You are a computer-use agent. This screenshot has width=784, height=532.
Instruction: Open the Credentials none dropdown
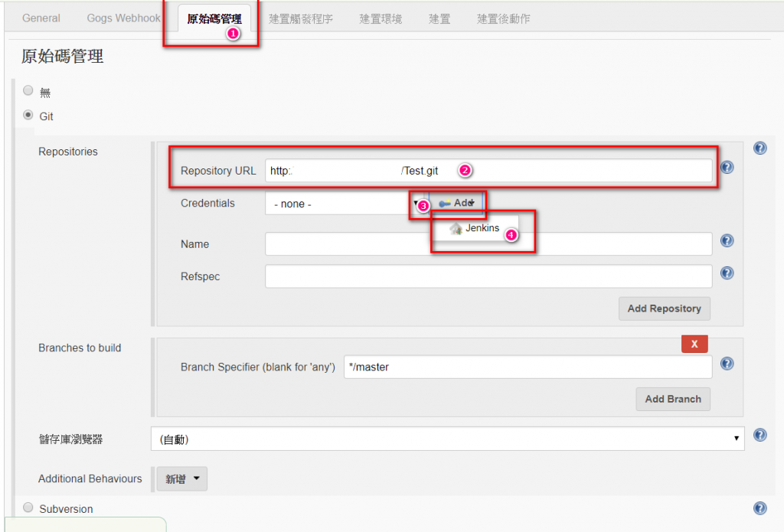344,204
